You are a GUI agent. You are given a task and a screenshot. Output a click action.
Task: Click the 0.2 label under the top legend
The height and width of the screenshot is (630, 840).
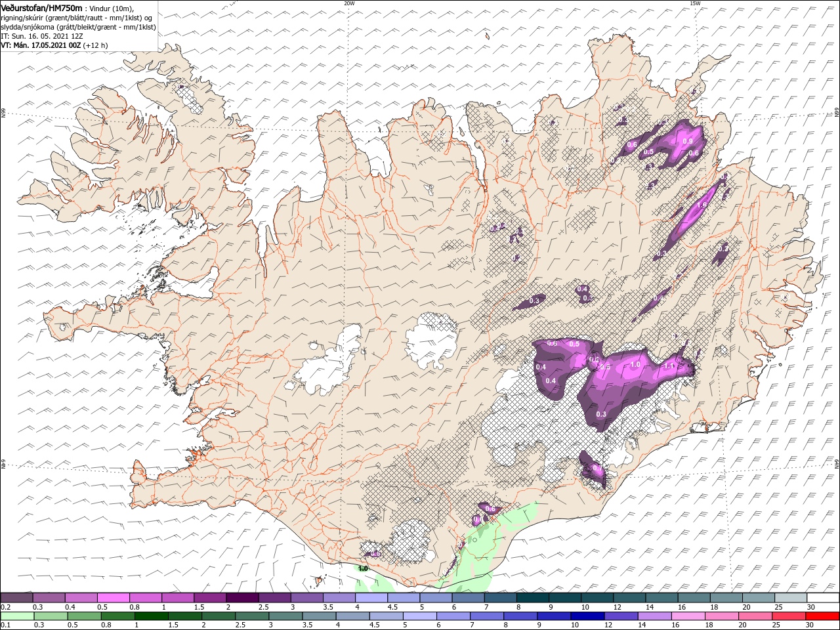5,607
